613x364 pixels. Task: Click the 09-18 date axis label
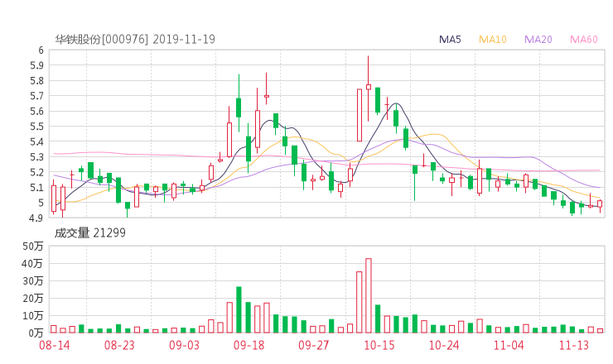tap(249, 345)
